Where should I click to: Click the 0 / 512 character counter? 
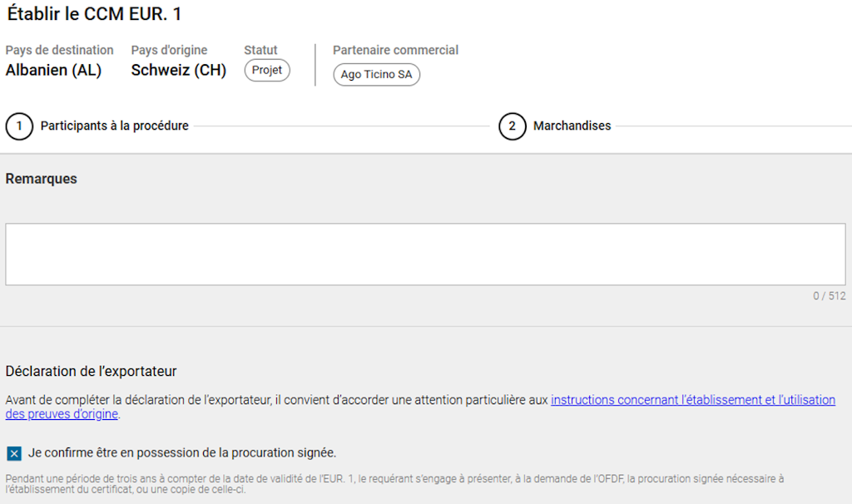tap(829, 296)
